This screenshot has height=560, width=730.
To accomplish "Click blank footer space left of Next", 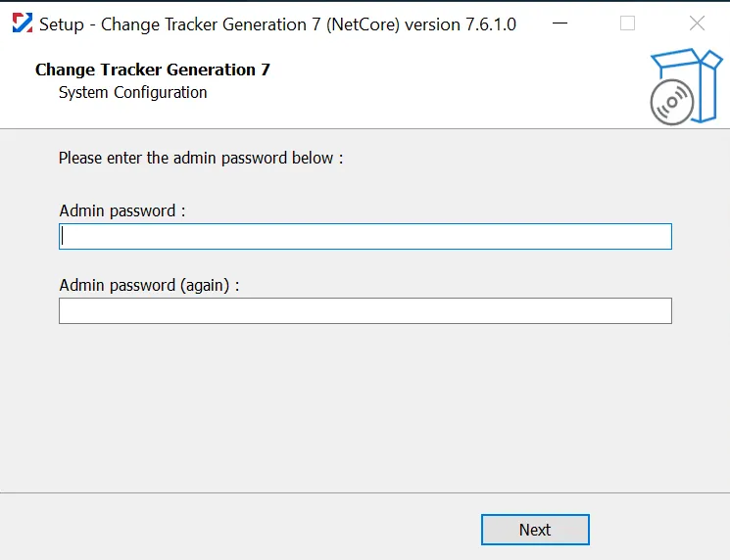I will (x=233, y=530).
